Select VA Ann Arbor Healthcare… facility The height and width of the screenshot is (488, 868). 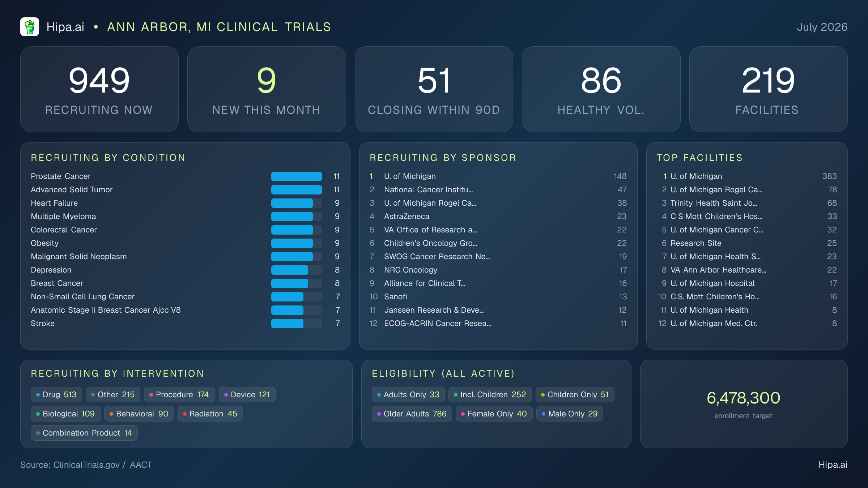747,270
